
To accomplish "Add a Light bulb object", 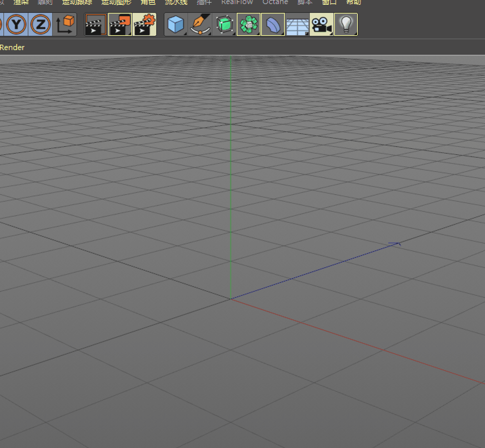I will 346,24.
